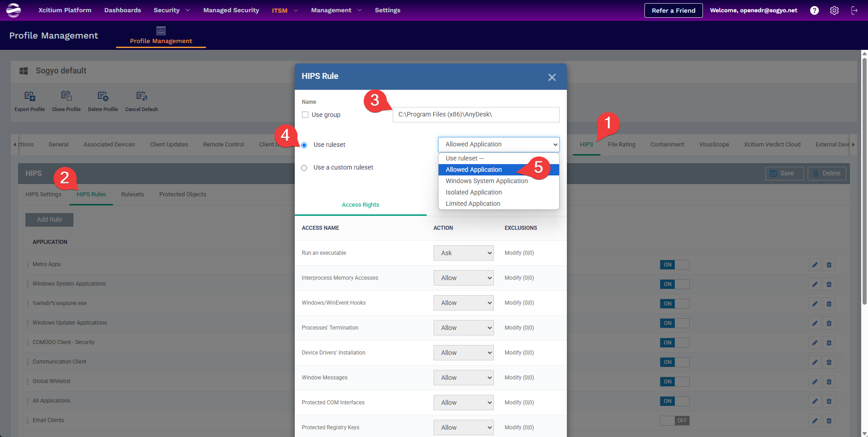Click the Delete Profile icon
Viewport: 868px width, 437px height.
point(103,96)
